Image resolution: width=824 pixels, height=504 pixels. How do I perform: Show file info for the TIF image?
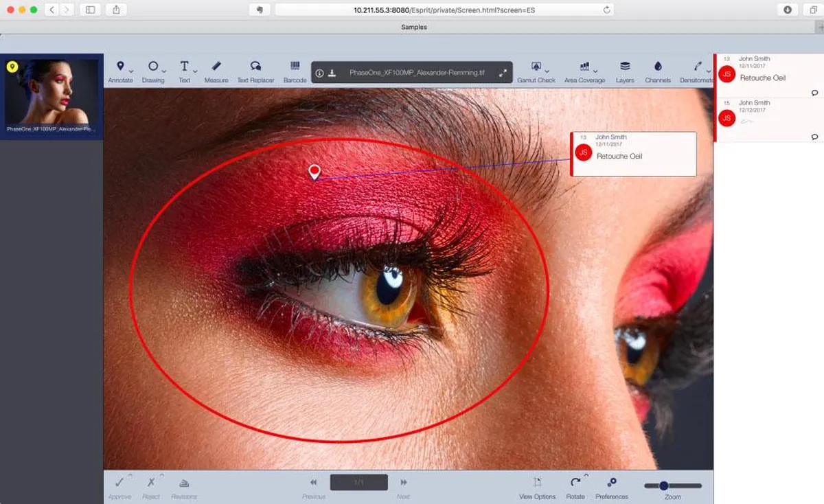(x=319, y=73)
